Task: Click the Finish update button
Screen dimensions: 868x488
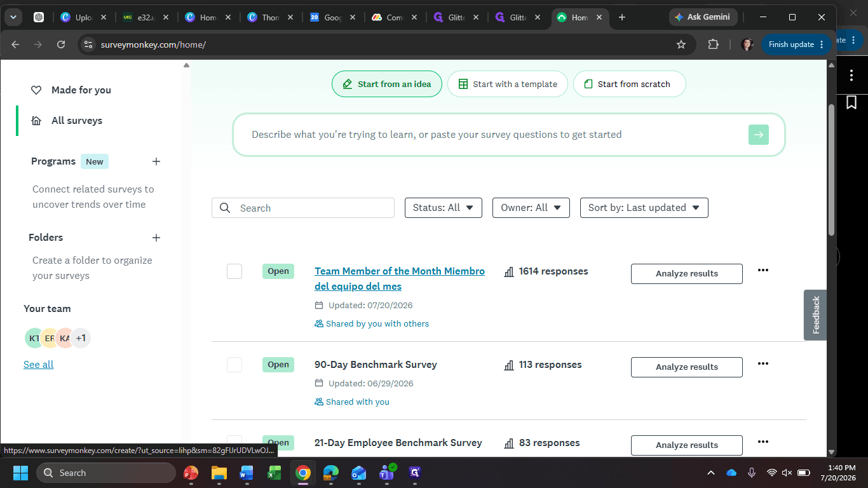Action: (x=796, y=44)
